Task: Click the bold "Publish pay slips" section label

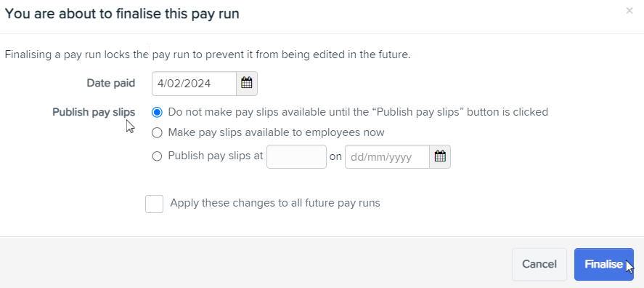Action: point(94,112)
